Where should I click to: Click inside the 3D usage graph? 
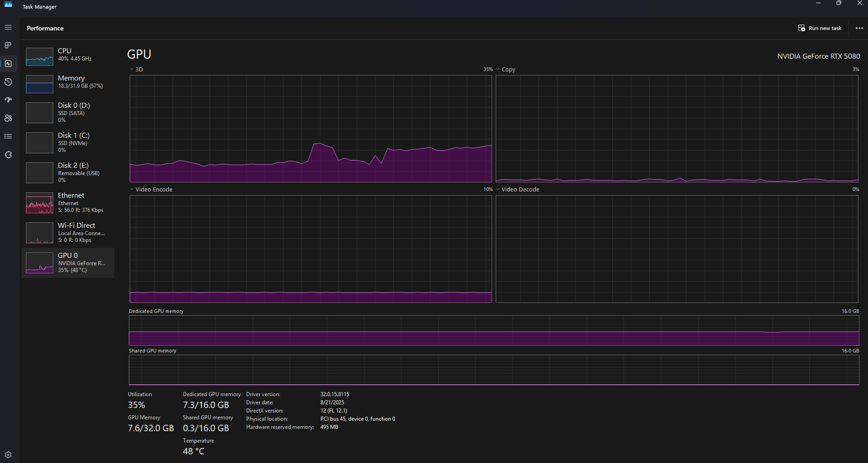311,129
